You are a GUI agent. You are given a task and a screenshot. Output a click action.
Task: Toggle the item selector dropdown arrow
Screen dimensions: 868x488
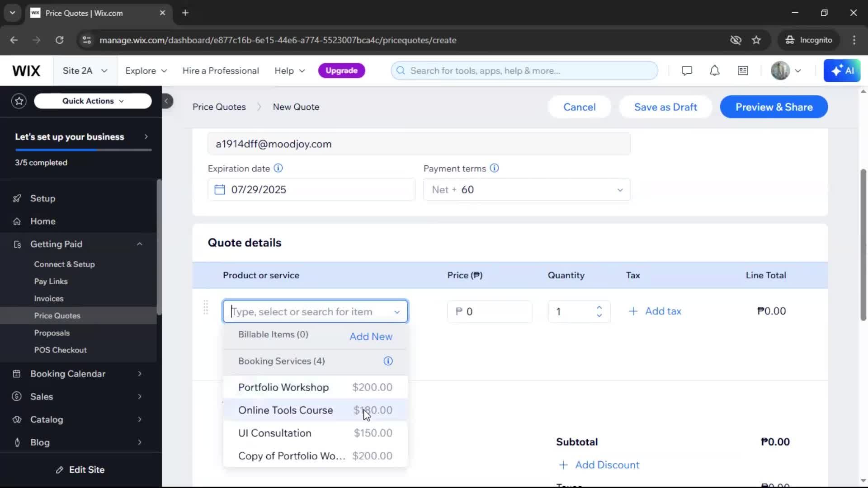397,312
